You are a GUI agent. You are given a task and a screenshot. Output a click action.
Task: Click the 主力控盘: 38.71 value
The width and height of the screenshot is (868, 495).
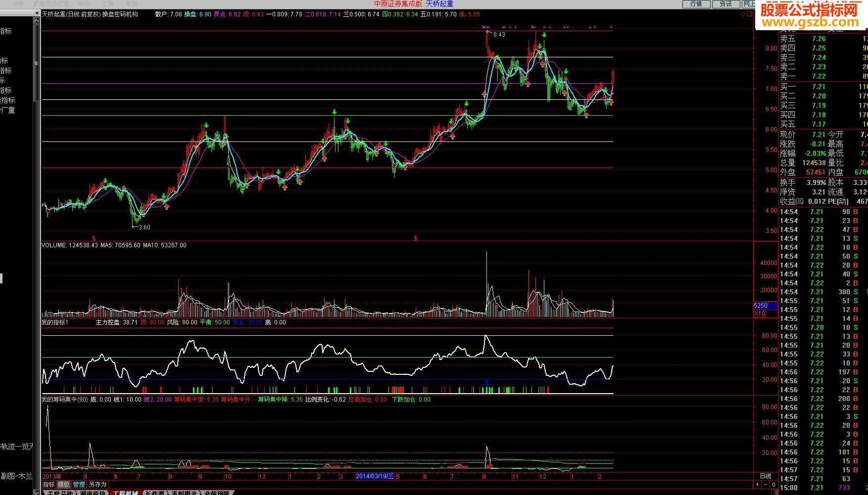[116, 322]
